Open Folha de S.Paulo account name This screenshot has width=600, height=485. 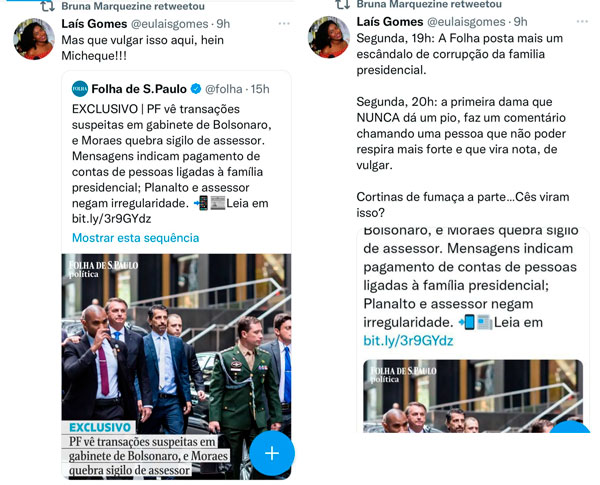pos(139,89)
